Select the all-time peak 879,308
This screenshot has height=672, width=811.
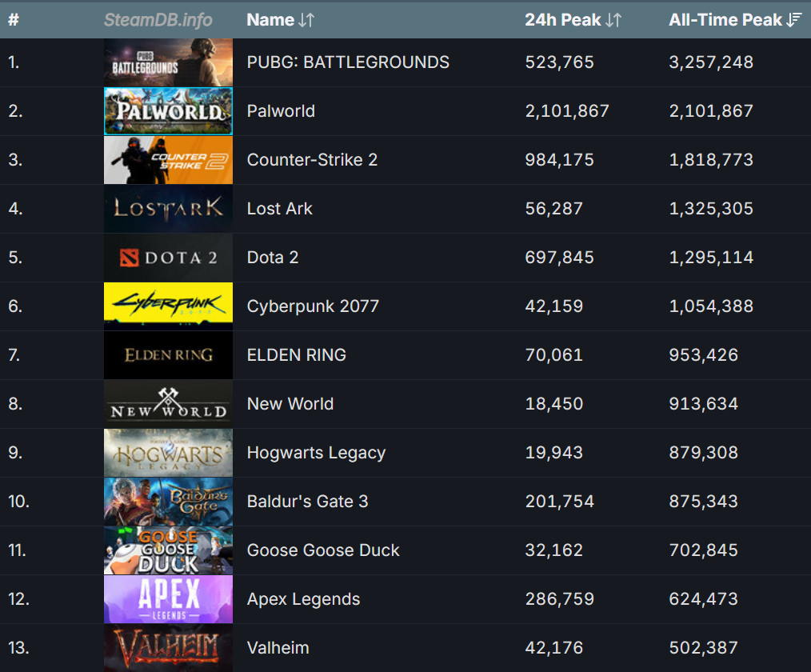click(x=703, y=453)
